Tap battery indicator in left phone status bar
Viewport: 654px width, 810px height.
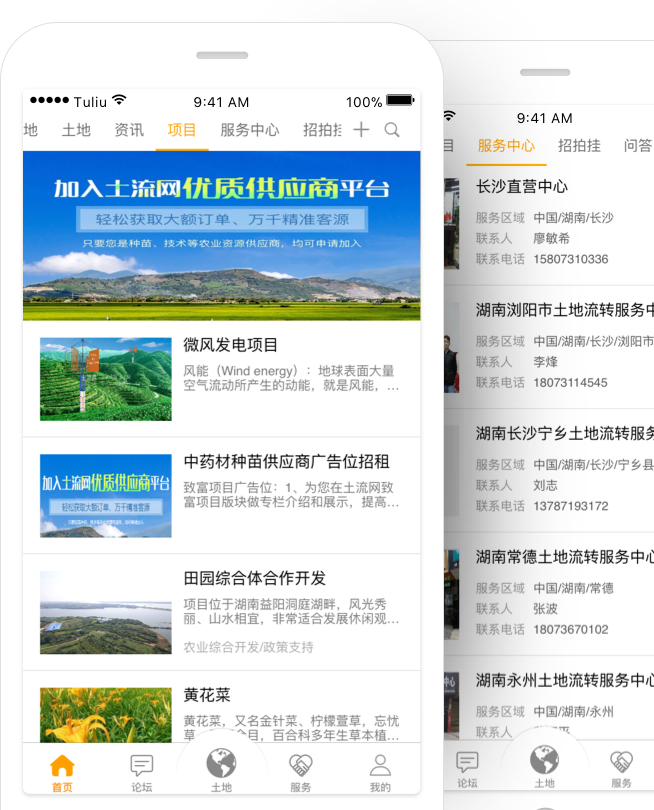(400, 100)
